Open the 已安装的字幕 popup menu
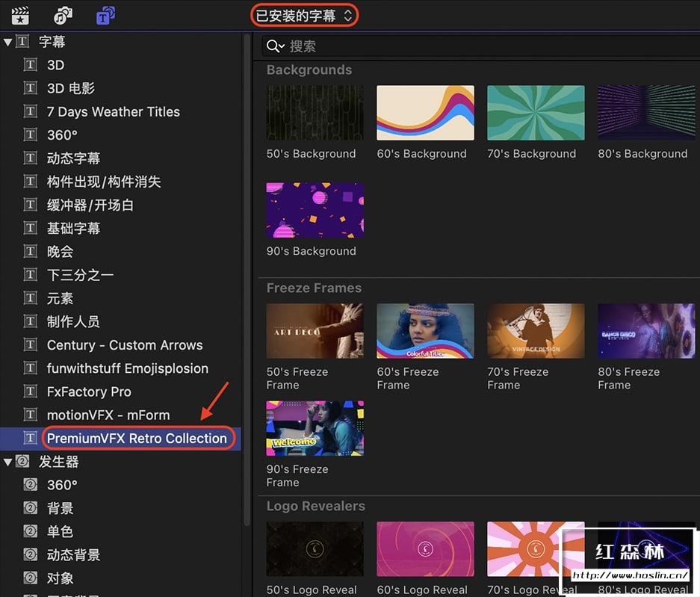This screenshot has height=597, width=700. pos(304,16)
